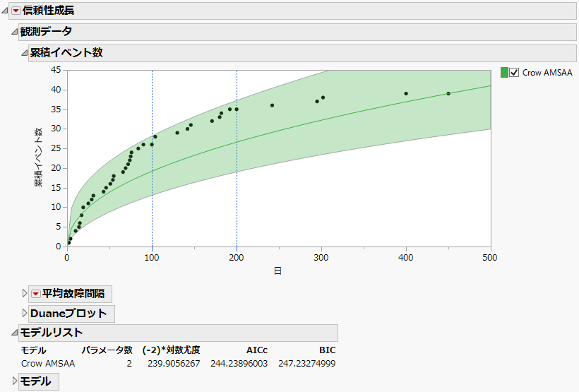Click the BIC value 247.23274999

pyautogui.click(x=307, y=364)
